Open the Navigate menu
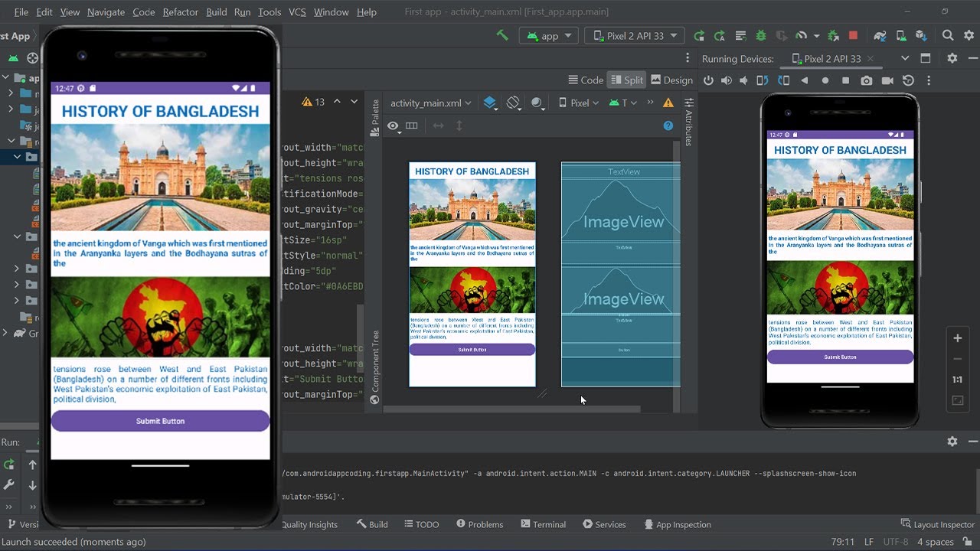980x551 pixels. pyautogui.click(x=106, y=12)
